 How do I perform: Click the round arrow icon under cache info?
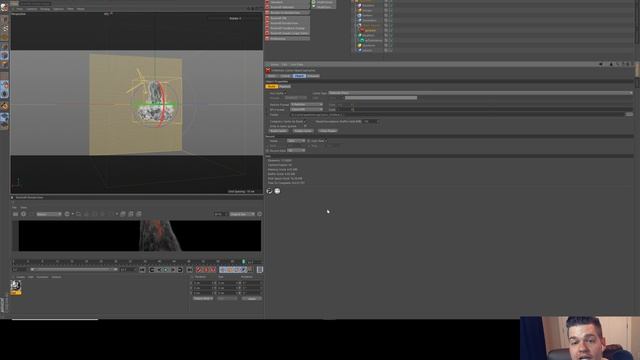point(269,191)
